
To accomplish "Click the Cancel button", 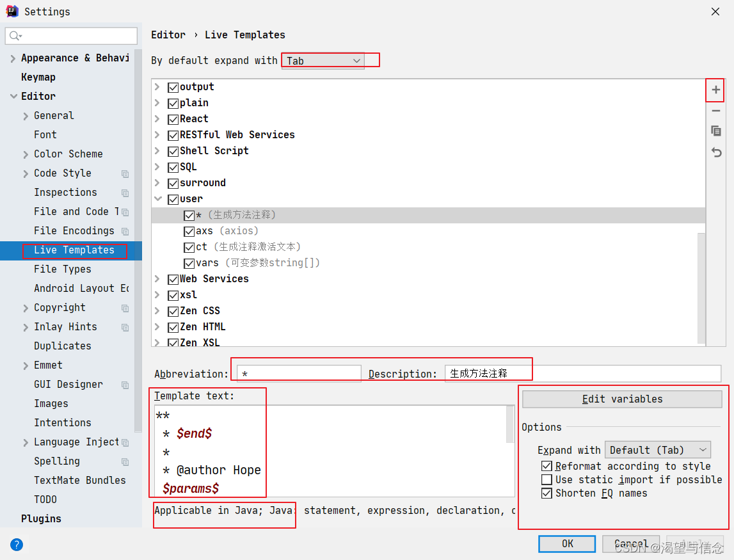I will coord(631,543).
